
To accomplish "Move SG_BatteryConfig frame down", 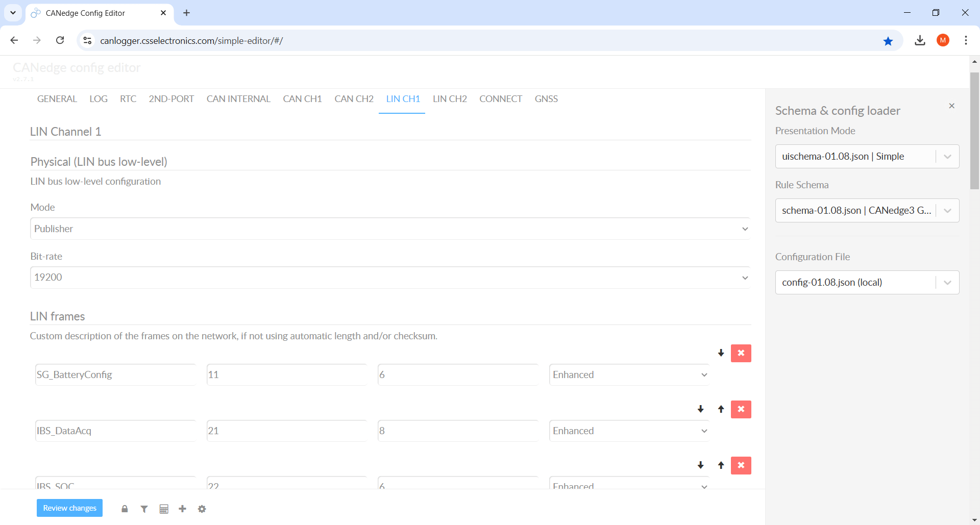I will 721,353.
